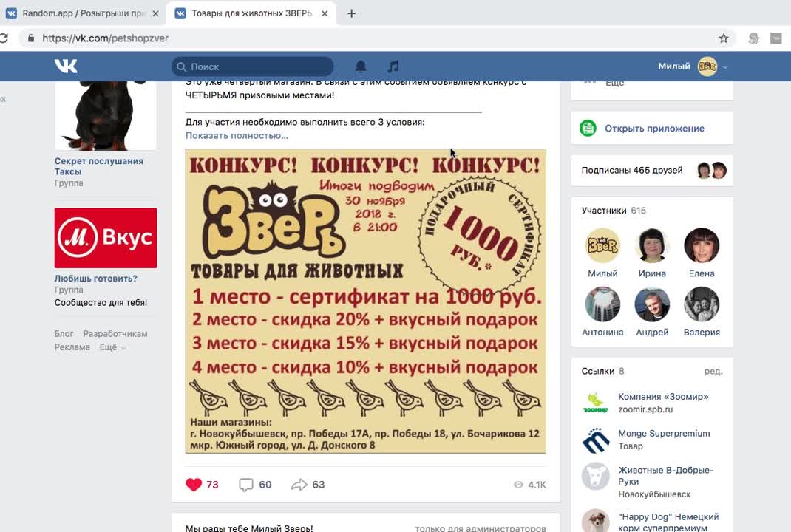Bookmark the page with the star icon
This screenshot has height=532, width=791.
(724, 38)
